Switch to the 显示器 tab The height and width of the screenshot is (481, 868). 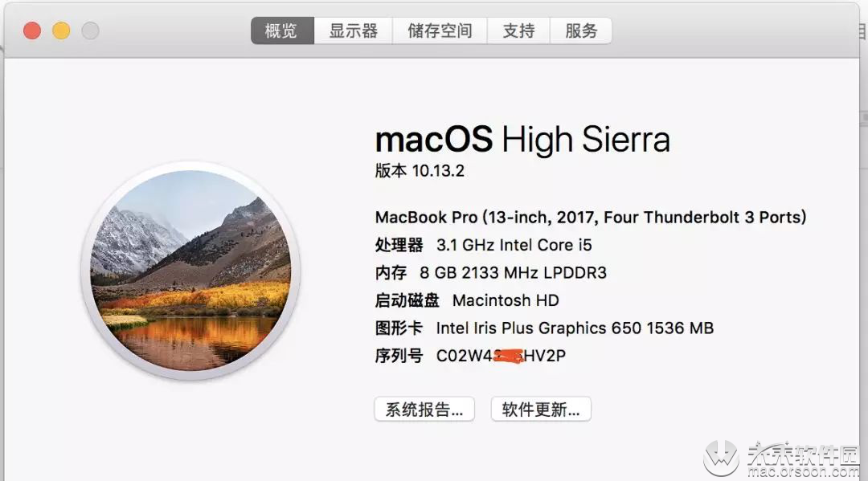[x=353, y=31]
